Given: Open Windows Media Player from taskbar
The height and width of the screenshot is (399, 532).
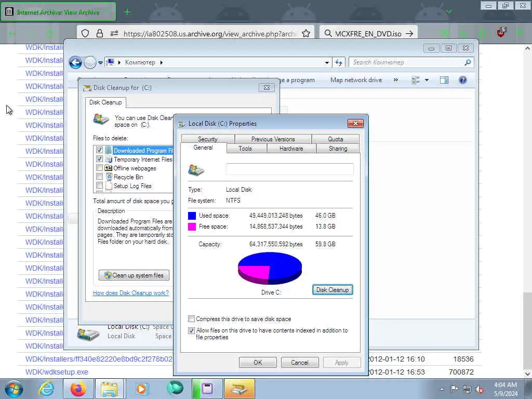Looking at the screenshot, I should (141, 389).
